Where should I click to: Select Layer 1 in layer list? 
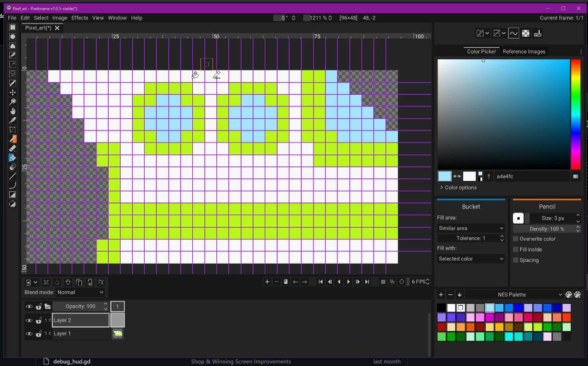coord(80,334)
